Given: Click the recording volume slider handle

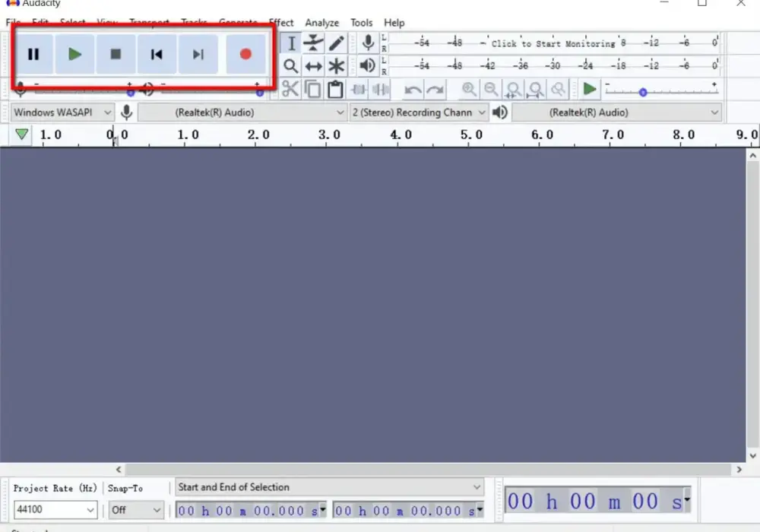Looking at the screenshot, I should coord(131,91).
